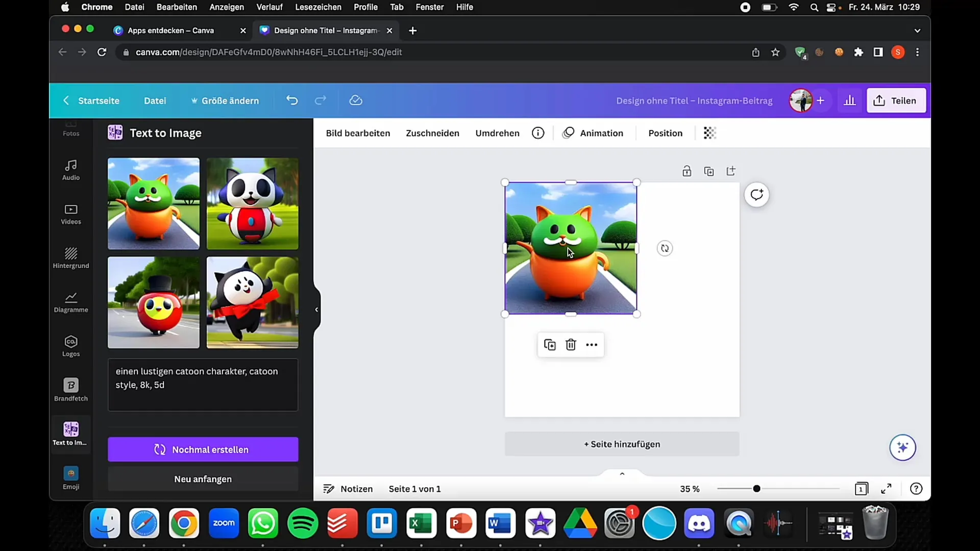Viewport: 980px width, 551px height.
Task: Open the Emoji app in sidebar
Action: tap(71, 478)
